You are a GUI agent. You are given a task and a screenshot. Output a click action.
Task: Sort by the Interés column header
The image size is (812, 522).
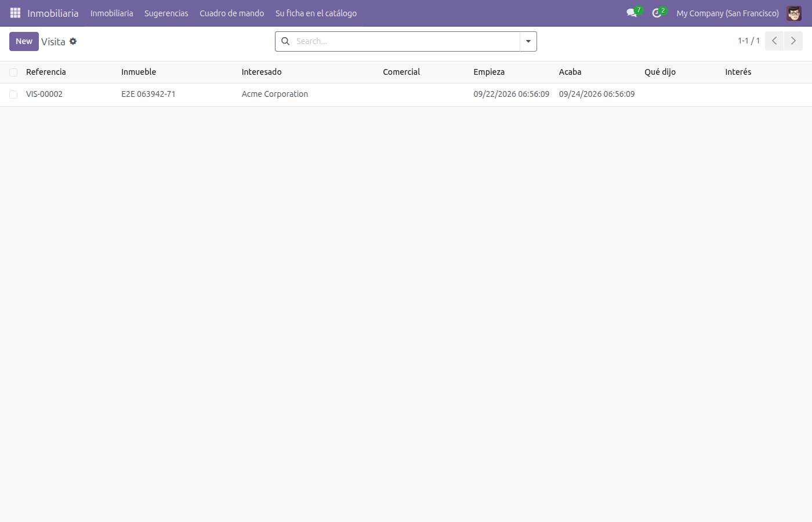point(738,72)
